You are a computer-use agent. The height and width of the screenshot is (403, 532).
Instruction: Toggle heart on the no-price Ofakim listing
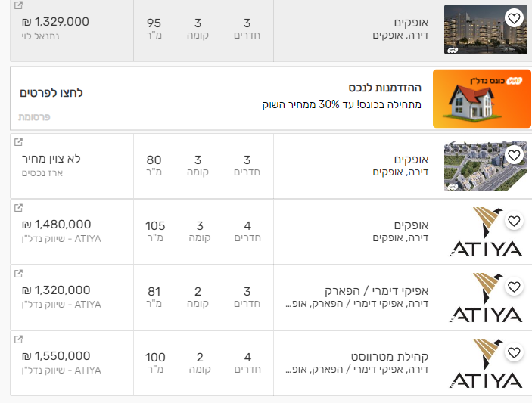(x=514, y=156)
